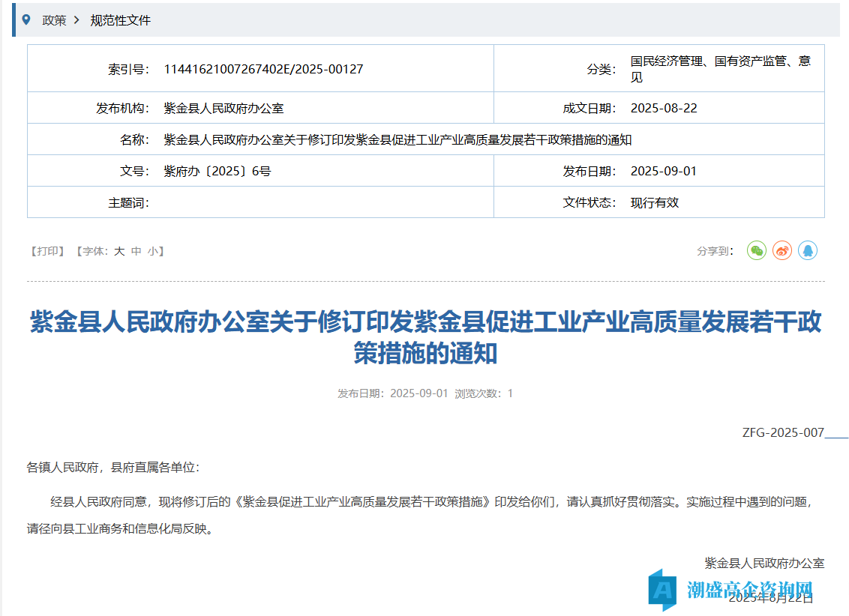The image size is (849, 616).
Task: Select index number 11441621007267402E/2025-00127
Action: (264, 69)
